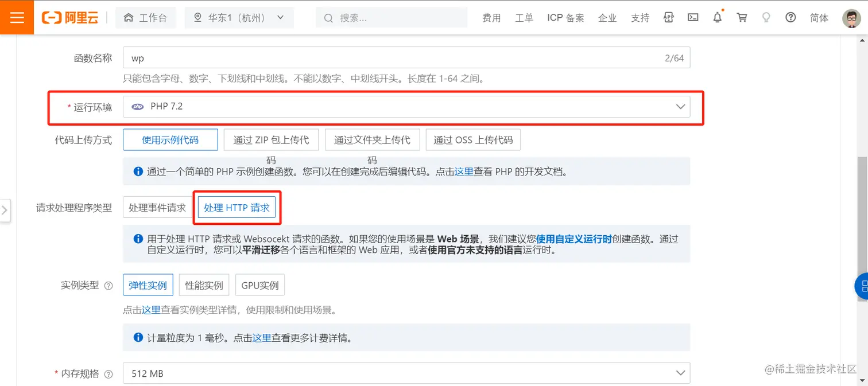The width and height of the screenshot is (868, 386).
Task: Expand the 华东1（杭州）region selector
Action: [239, 18]
